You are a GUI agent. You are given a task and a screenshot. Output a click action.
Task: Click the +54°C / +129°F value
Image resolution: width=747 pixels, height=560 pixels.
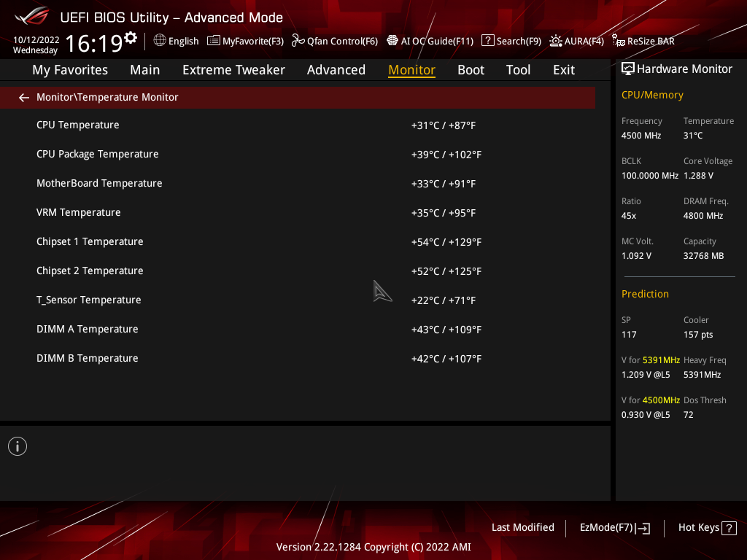pyautogui.click(x=446, y=242)
